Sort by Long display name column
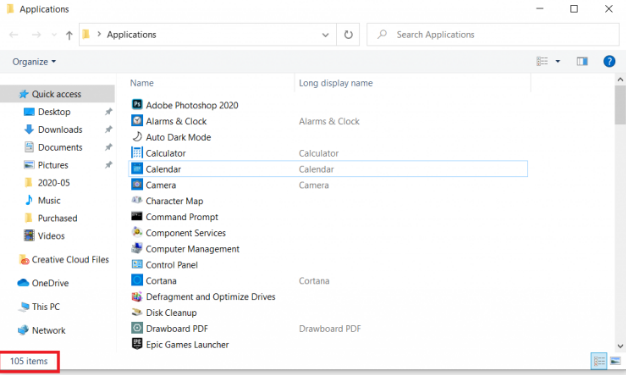The height and width of the screenshot is (375, 626). click(x=336, y=83)
